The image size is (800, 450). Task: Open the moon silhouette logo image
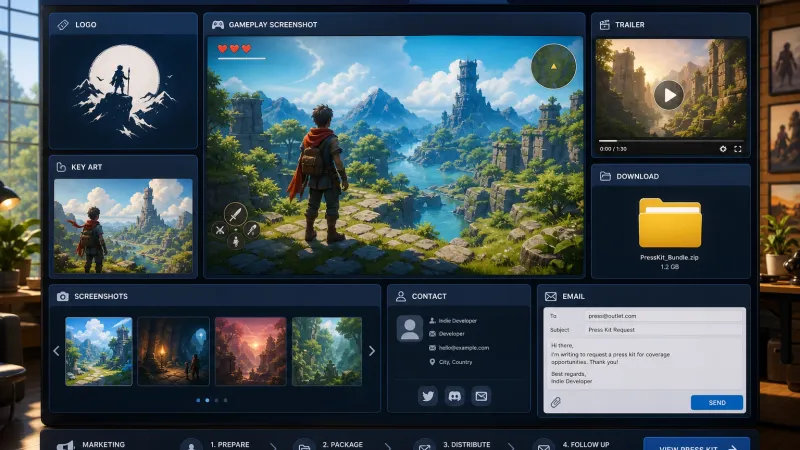point(123,91)
